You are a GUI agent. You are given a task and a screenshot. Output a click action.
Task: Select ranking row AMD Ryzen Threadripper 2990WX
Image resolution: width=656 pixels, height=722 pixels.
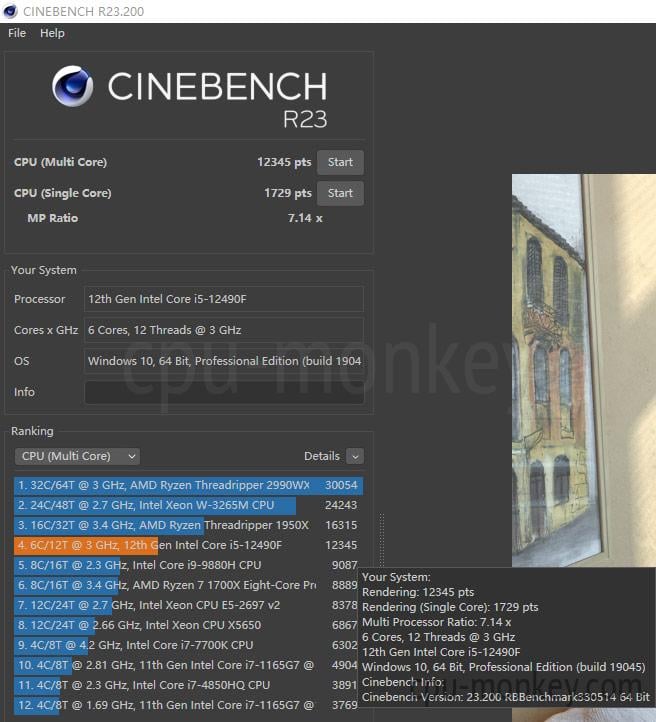point(188,485)
